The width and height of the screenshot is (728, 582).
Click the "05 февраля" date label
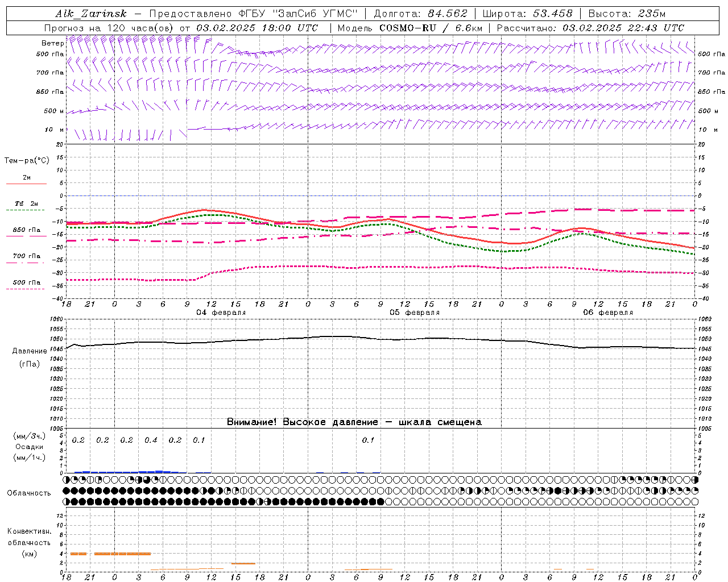pyautogui.click(x=415, y=313)
